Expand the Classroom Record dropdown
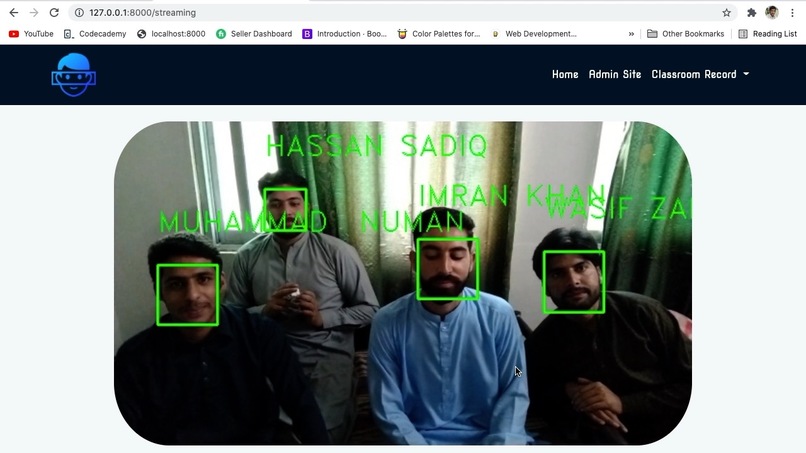The height and width of the screenshot is (453, 806). click(x=700, y=75)
